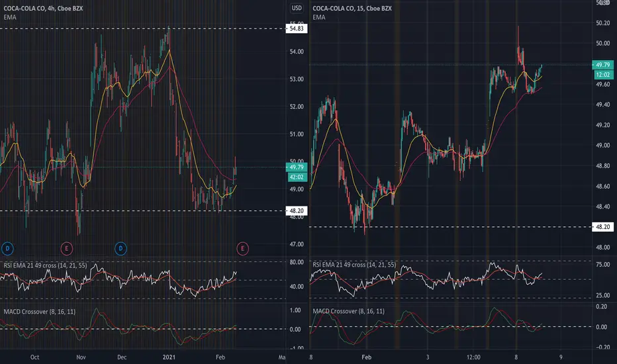The image size is (617, 364).
Task: Click 53.00 on the 4h price scale
Action: pyautogui.click(x=297, y=79)
